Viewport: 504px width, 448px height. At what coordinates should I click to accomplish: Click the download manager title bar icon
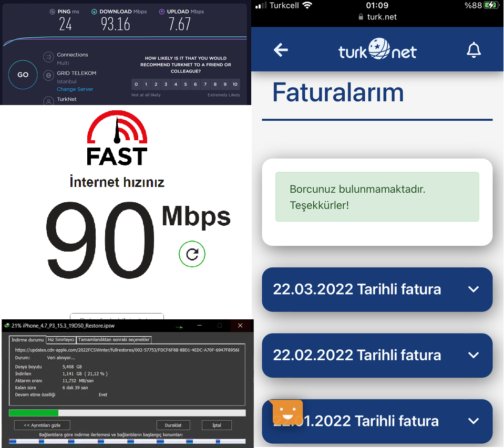coord(7,326)
